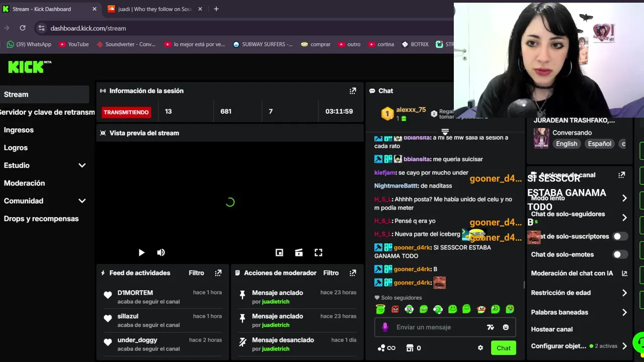Toggle the preview volume speaker icon
Screen dimensions: 644x362
(161, 252)
